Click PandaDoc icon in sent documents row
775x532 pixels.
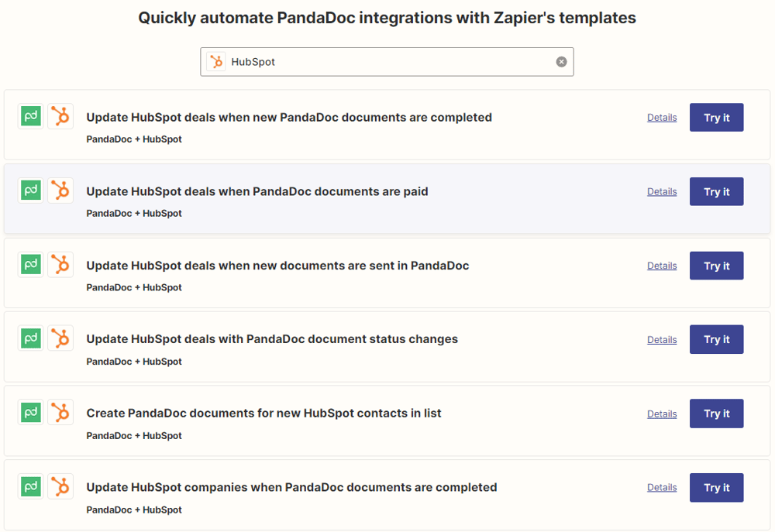coord(31,265)
